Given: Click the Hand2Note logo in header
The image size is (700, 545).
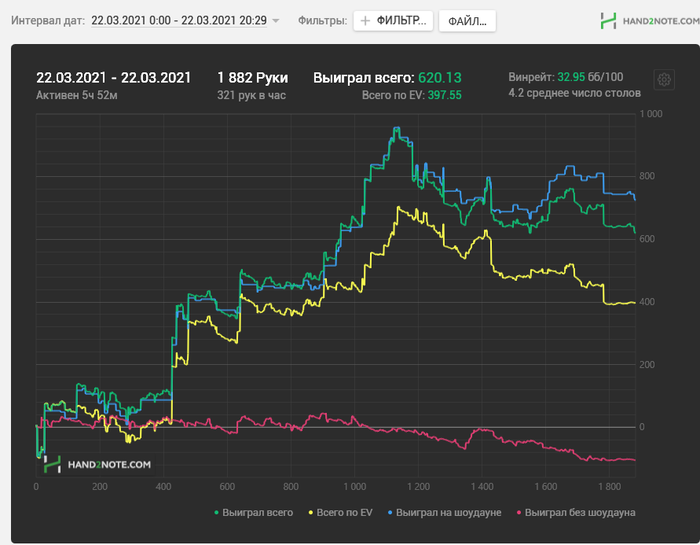Looking at the screenshot, I should point(650,21).
